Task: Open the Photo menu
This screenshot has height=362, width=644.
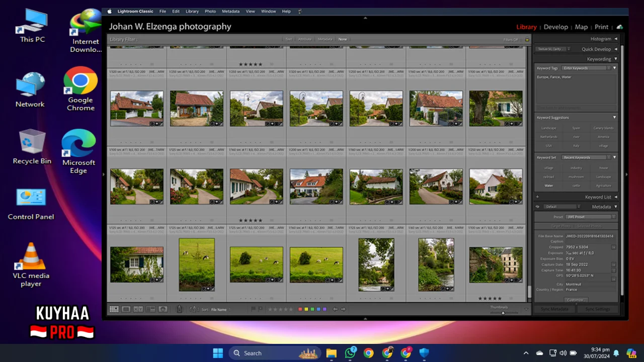Action: (x=210, y=11)
